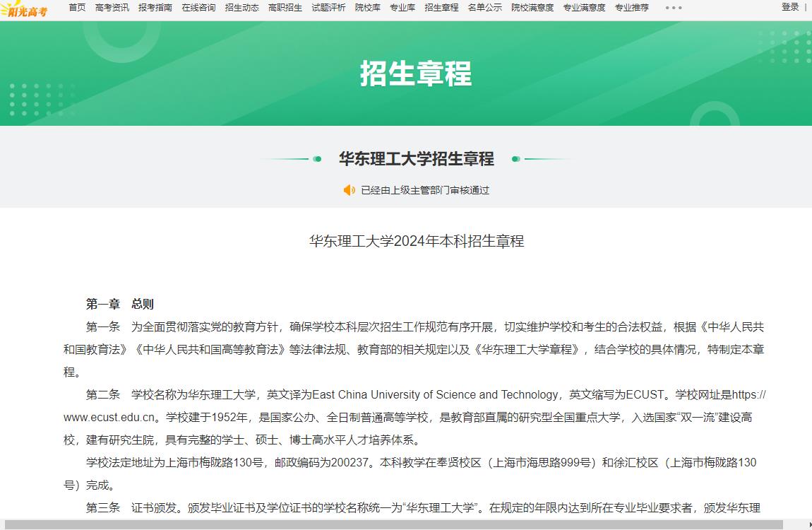Click the 登录 login link
This screenshot has width=812, height=530.
790,7
